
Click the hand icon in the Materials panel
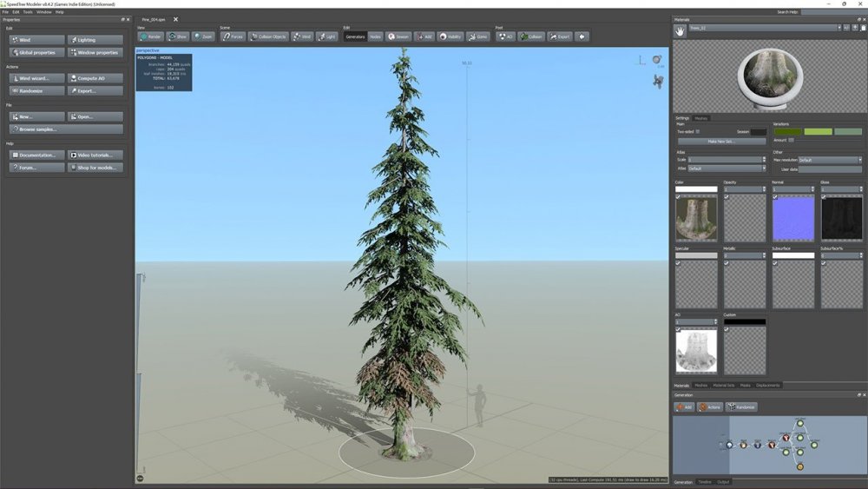[680, 31]
